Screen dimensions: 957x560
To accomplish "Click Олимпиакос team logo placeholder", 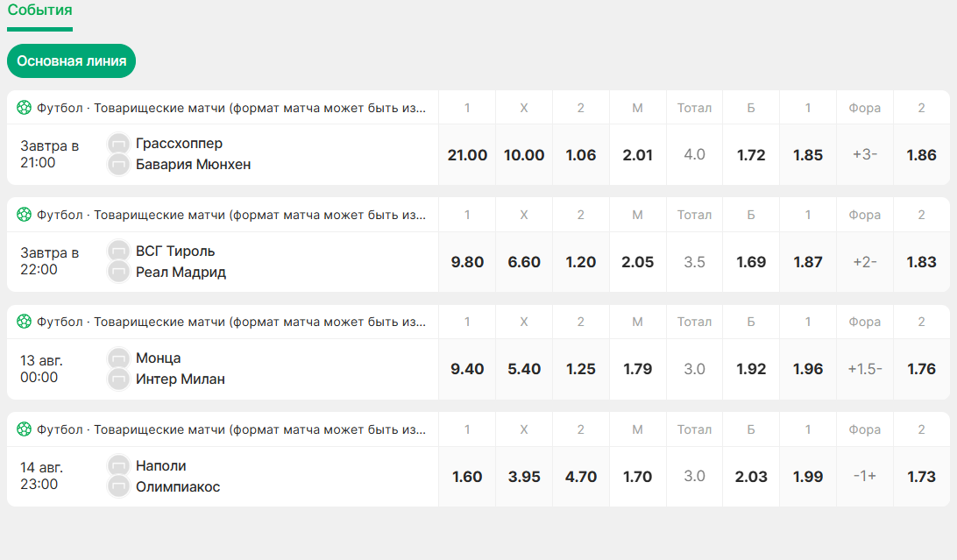I will pos(118,486).
